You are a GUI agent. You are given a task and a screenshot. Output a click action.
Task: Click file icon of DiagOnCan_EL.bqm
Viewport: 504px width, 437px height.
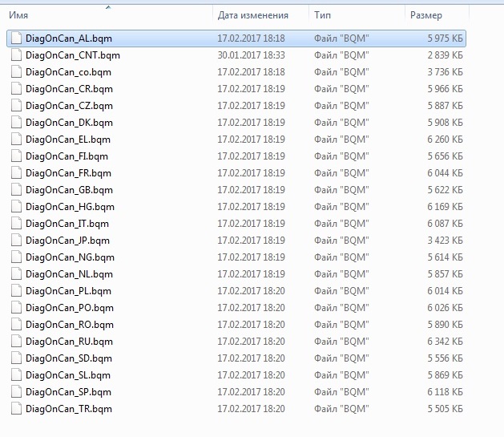(16, 140)
